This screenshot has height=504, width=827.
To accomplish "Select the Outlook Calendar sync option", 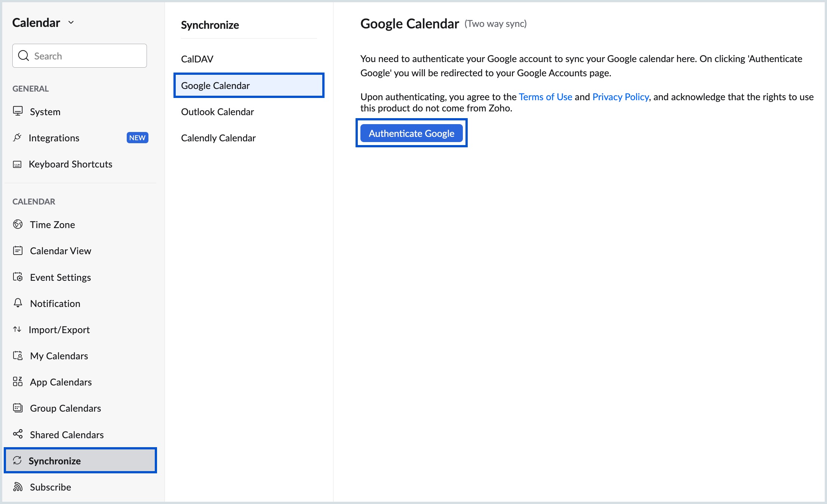I will pyautogui.click(x=217, y=112).
